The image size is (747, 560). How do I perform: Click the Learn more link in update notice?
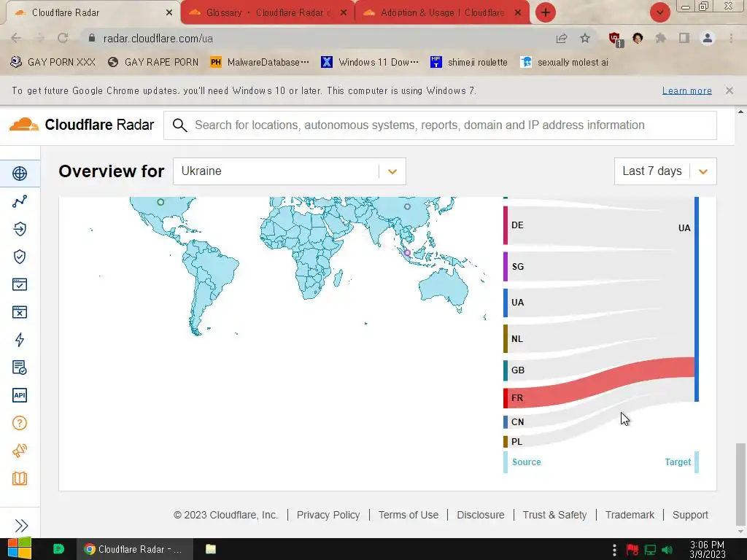click(x=687, y=90)
